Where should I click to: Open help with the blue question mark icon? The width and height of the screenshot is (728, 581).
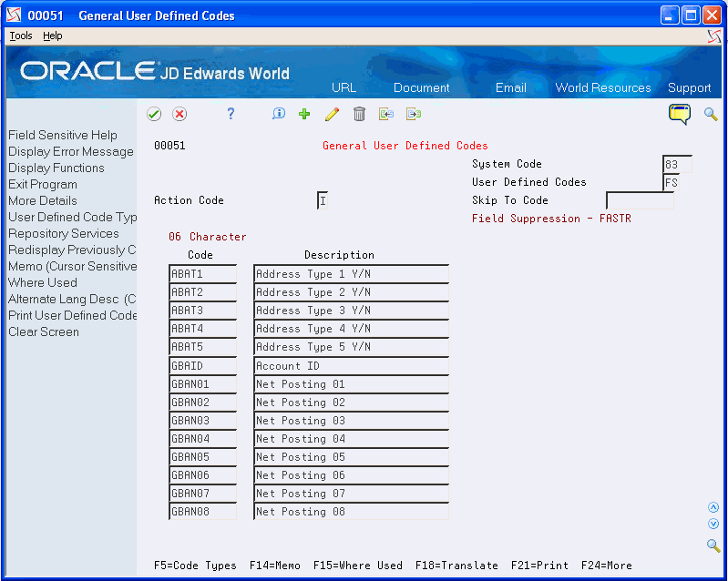coord(231,114)
